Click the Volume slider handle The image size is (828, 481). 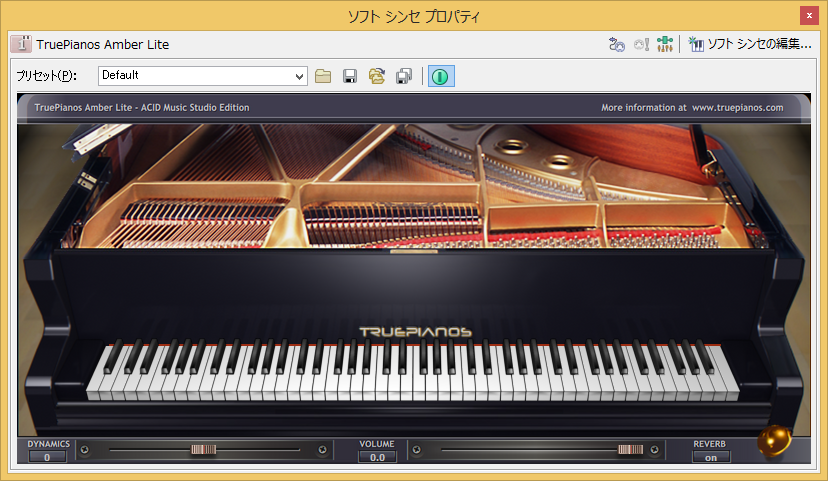click(631, 450)
